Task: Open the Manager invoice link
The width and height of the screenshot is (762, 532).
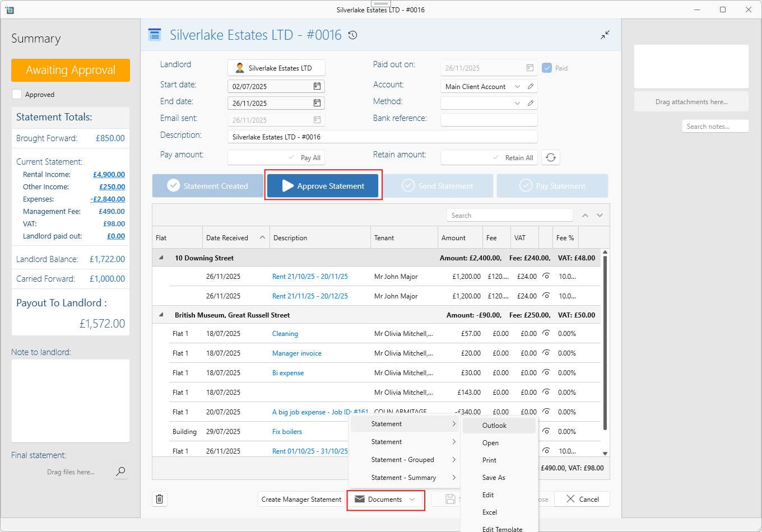Action: tap(296, 353)
